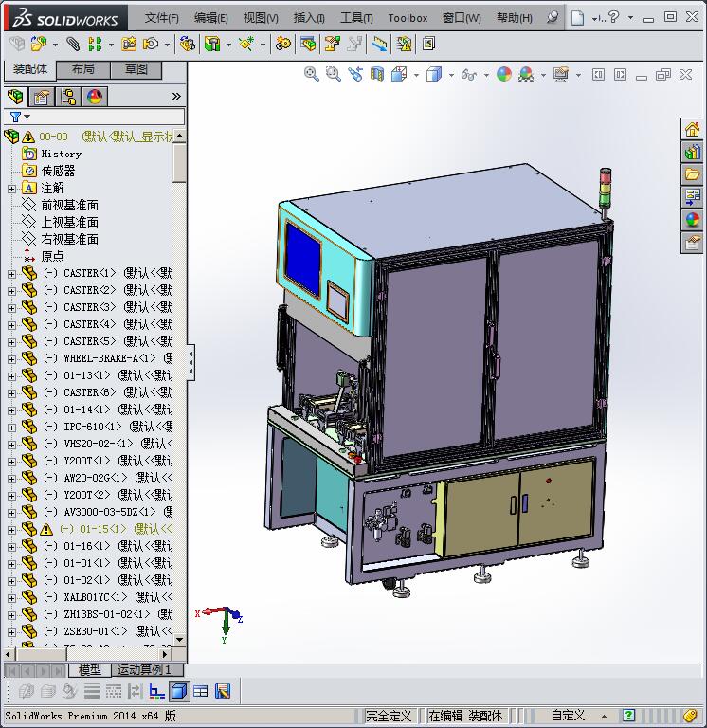
Task: Open the Toolbox menu
Action: pos(408,18)
